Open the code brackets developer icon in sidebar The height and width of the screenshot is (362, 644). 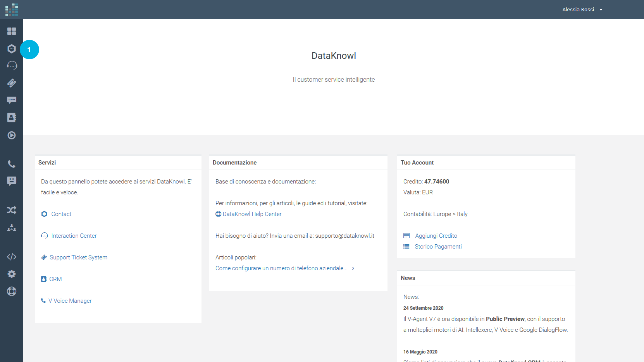pyautogui.click(x=12, y=257)
